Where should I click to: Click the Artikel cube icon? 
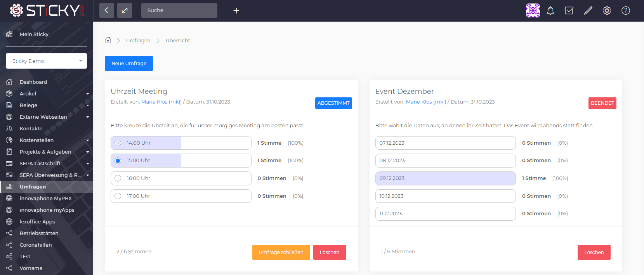coord(9,93)
